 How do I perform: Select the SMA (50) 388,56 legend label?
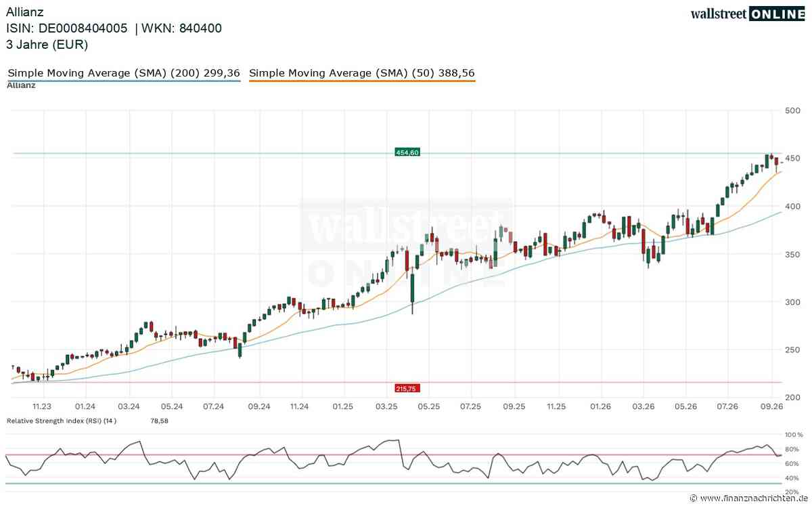362,72
